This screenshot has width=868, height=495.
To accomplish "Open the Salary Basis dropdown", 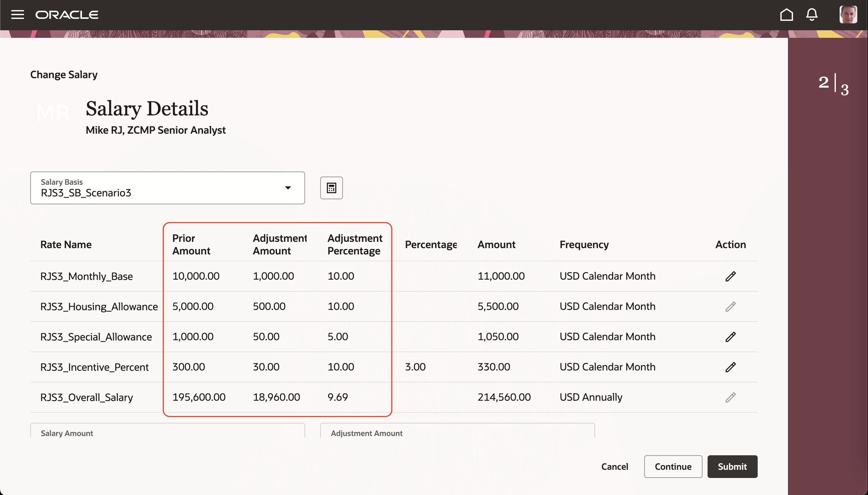I will click(x=287, y=188).
